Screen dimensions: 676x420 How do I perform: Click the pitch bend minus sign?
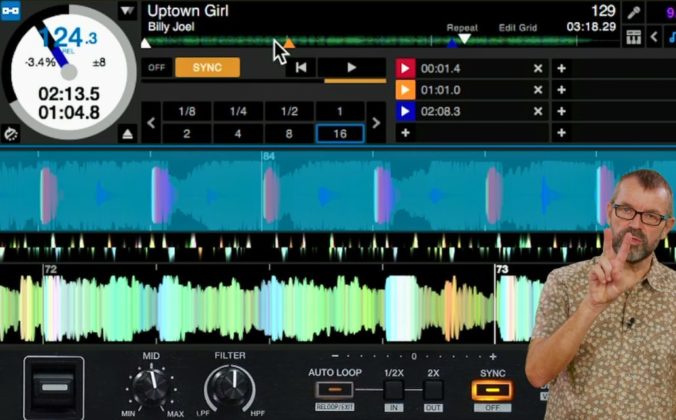tap(335, 356)
